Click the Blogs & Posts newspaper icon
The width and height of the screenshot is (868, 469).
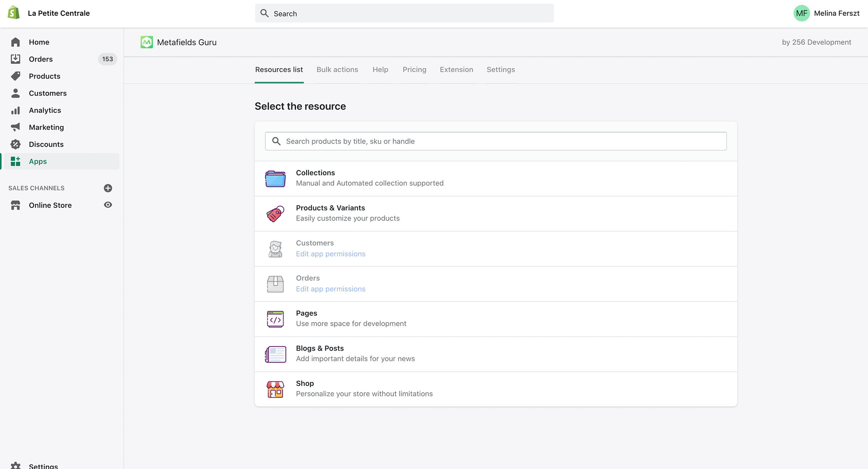pyautogui.click(x=275, y=354)
